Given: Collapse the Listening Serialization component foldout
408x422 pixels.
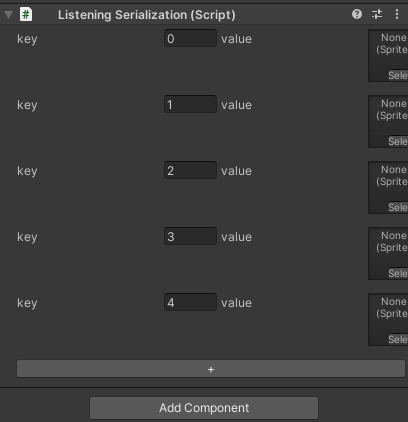Looking at the screenshot, I should click(x=9, y=15).
